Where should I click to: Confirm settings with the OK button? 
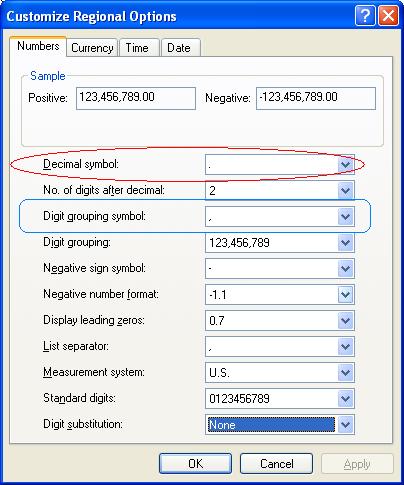tap(195, 464)
